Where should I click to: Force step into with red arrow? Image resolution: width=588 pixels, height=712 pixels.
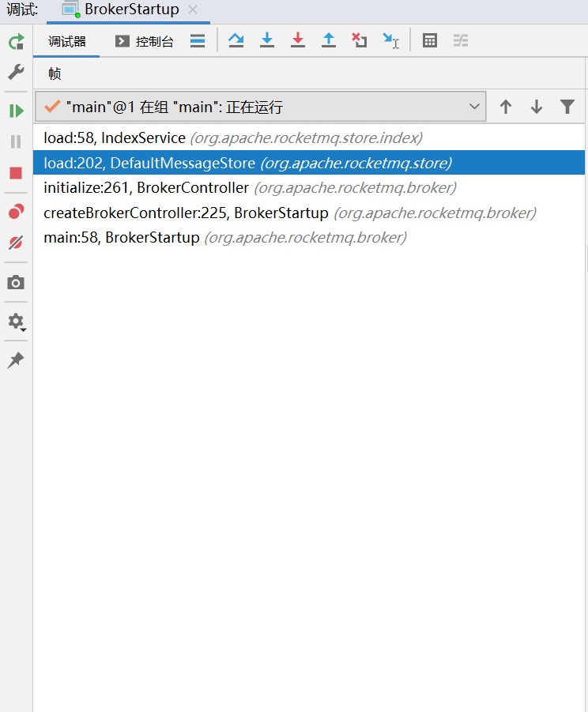298,40
